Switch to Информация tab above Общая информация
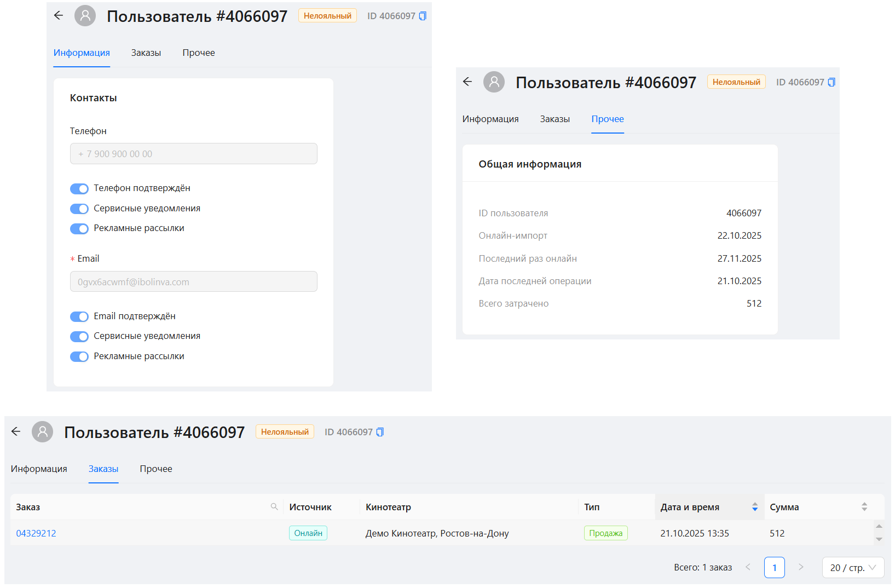Screen dimensions: 895x588 coord(490,119)
